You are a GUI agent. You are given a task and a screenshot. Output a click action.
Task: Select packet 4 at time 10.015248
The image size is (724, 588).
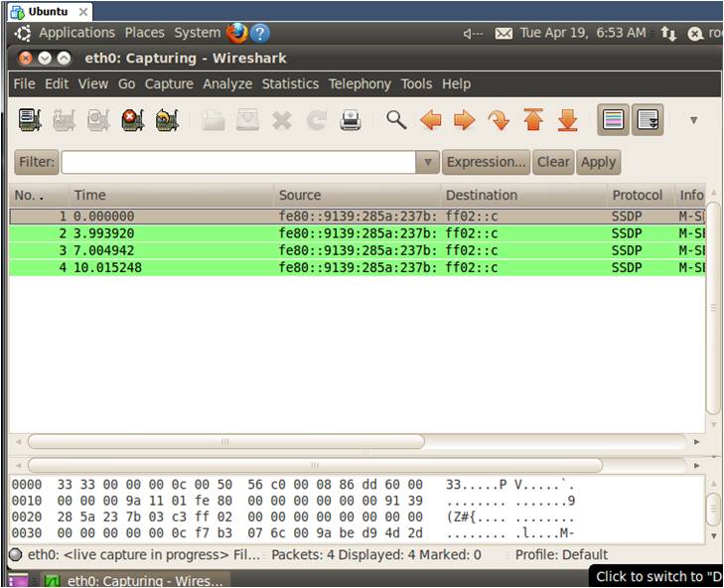pyautogui.click(x=357, y=267)
